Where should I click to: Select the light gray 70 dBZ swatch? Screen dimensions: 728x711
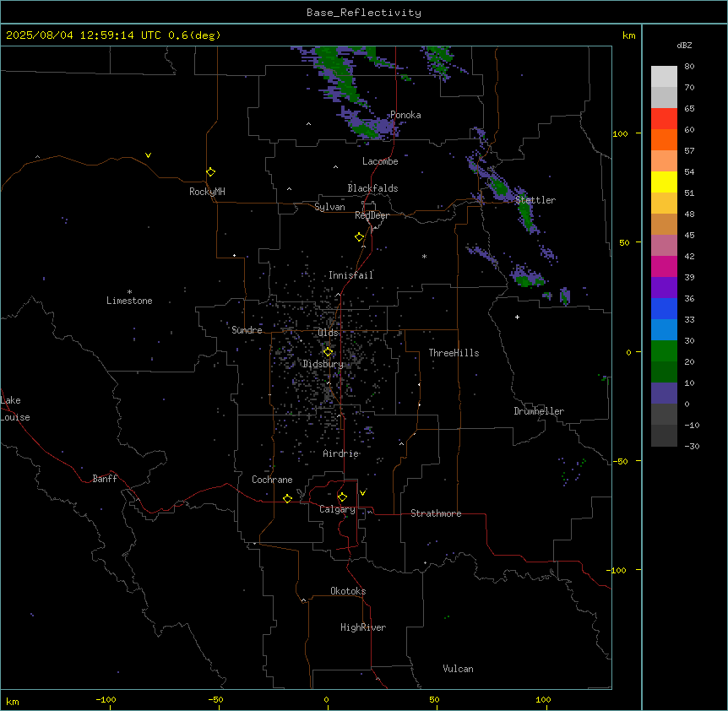[664, 77]
